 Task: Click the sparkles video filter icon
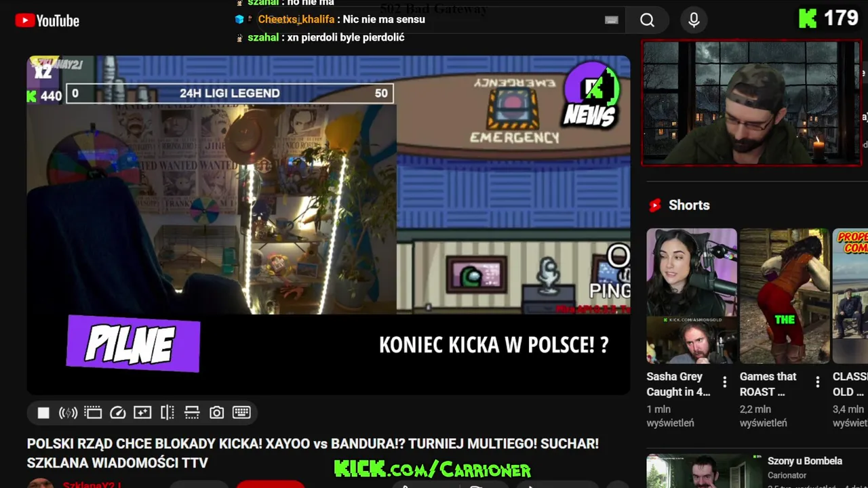[142, 413]
